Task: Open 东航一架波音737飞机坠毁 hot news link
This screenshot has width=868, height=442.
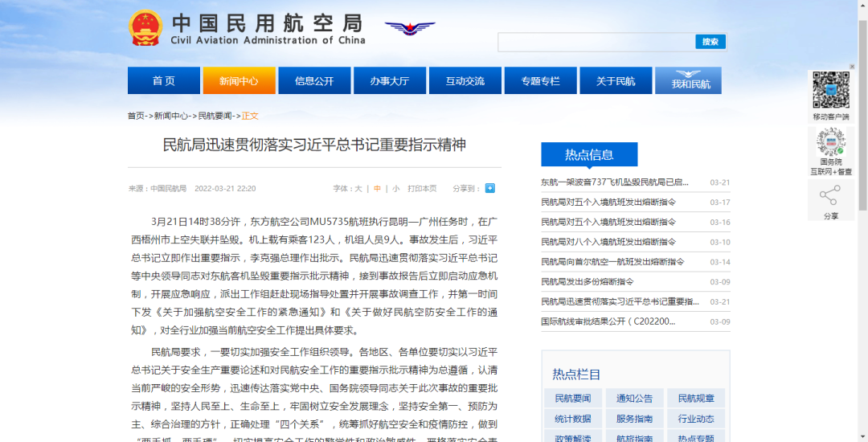Action: pos(615,182)
